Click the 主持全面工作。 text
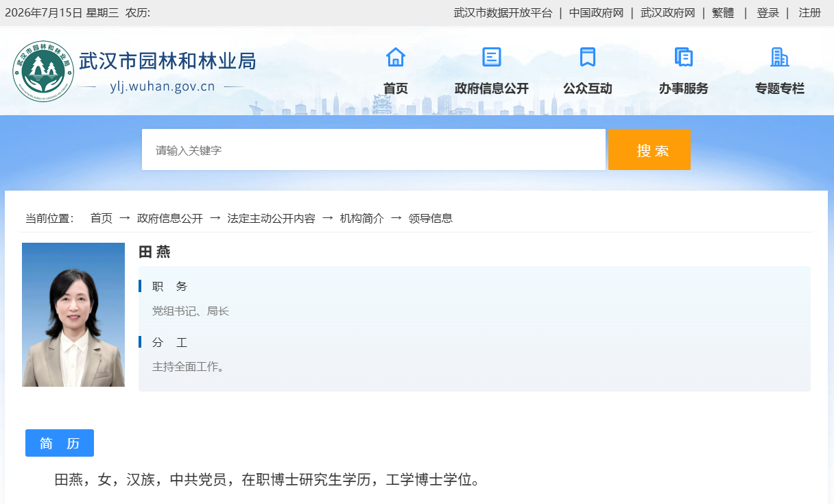The height and width of the screenshot is (504, 834). coord(189,367)
